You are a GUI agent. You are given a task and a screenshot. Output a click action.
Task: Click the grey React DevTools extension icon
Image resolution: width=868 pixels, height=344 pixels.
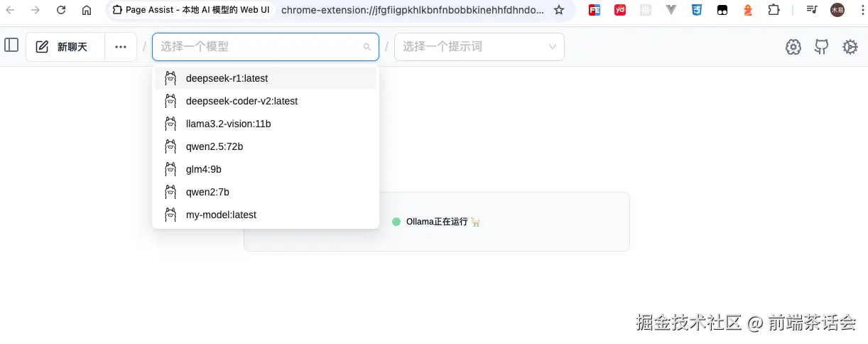click(x=645, y=10)
